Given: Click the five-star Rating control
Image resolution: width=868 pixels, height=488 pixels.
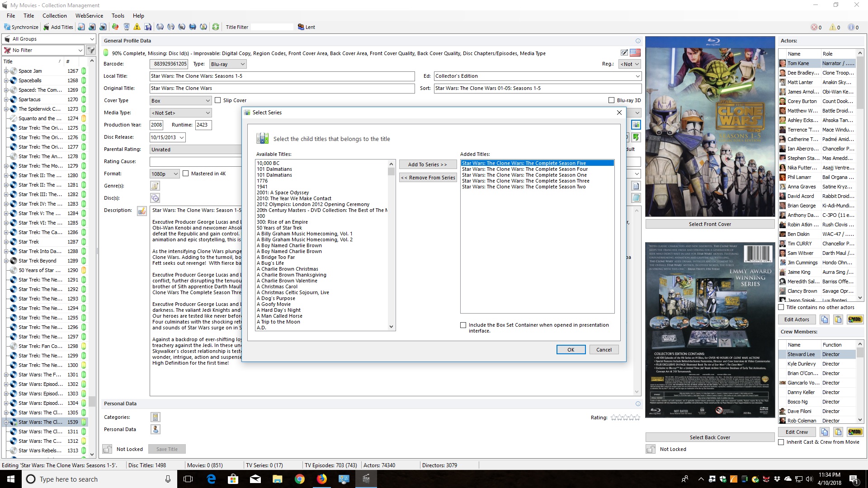Looking at the screenshot, I should [625, 418].
